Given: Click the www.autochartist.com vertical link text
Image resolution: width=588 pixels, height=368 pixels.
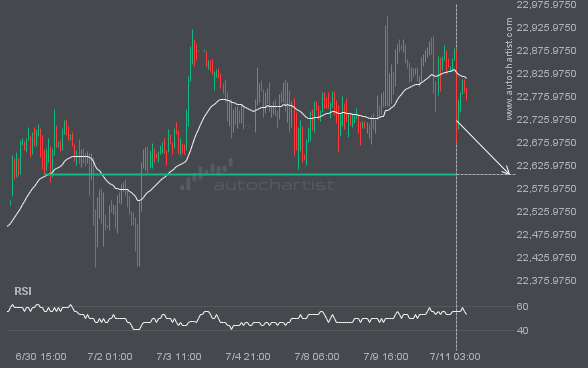Looking at the screenshot, I should pyautogui.click(x=509, y=69).
